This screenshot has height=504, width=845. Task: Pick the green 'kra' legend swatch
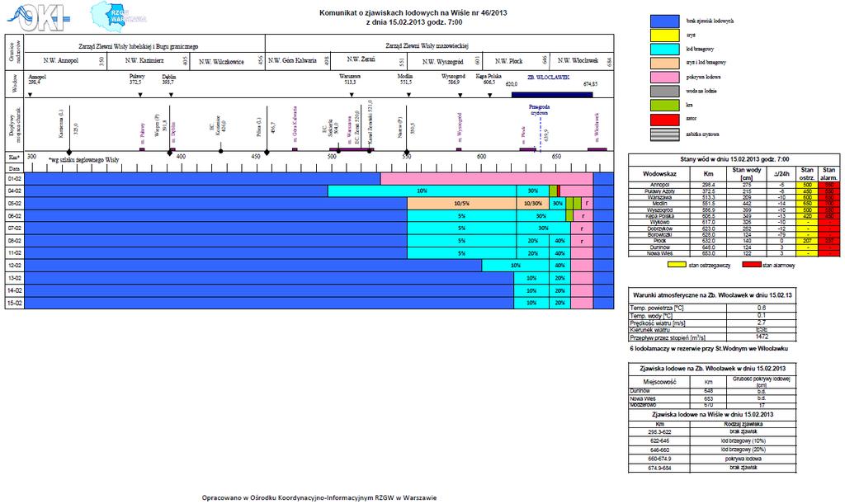[664, 105]
